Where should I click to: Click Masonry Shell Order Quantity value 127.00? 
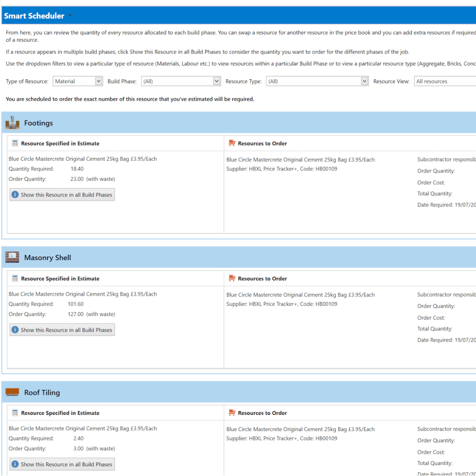pos(76,314)
